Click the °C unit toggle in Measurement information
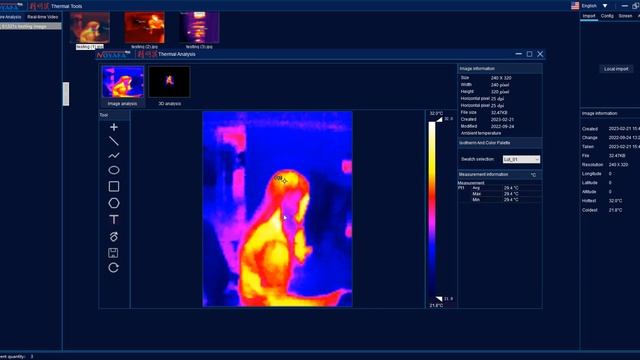 [533, 175]
